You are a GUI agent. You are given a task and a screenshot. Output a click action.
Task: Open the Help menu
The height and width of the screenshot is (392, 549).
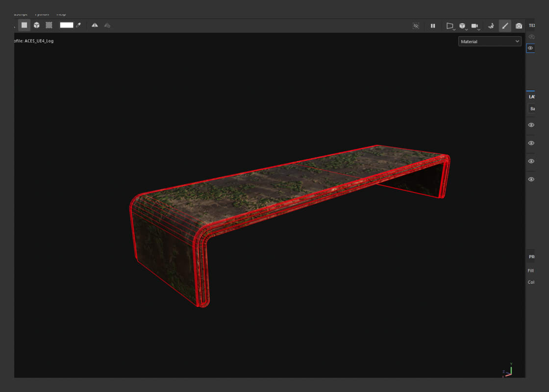coord(61,14)
